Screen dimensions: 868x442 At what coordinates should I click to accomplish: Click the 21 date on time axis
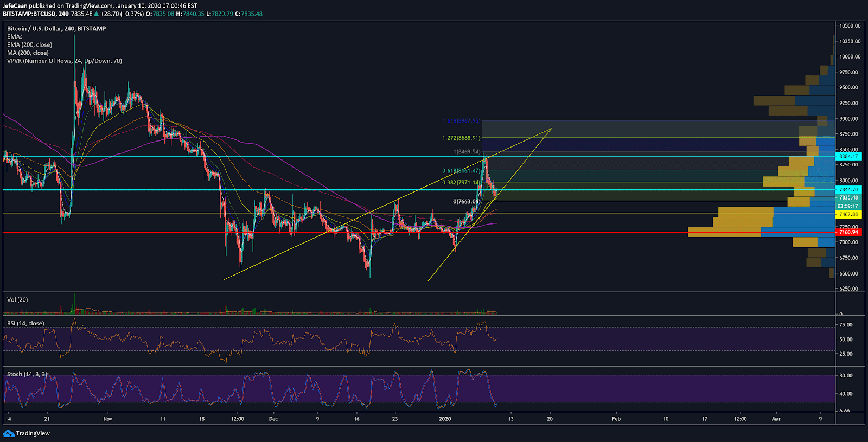[x=47, y=419]
